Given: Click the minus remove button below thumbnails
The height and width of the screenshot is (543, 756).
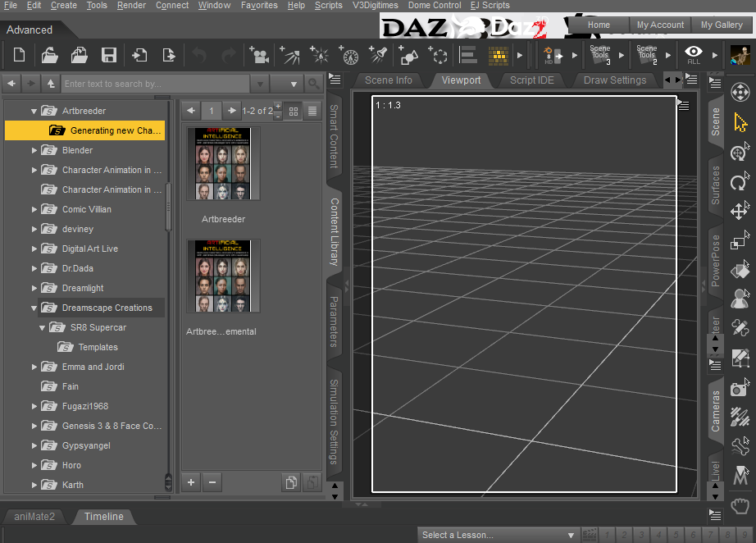Looking at the screenshot, I should click(212, 482).
